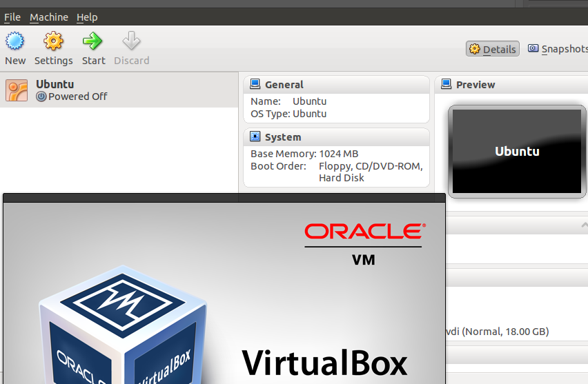The height and width of the screenshot is (384, 588).
Task: Start the VM with green arrow icon
Action: coord(92,41)
